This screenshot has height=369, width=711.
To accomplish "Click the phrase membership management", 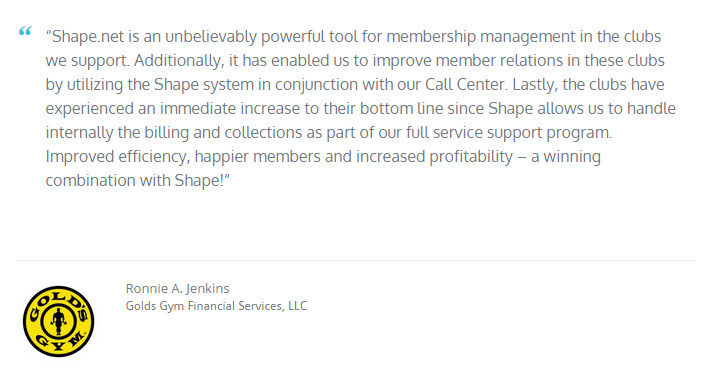I will [481, 37].
